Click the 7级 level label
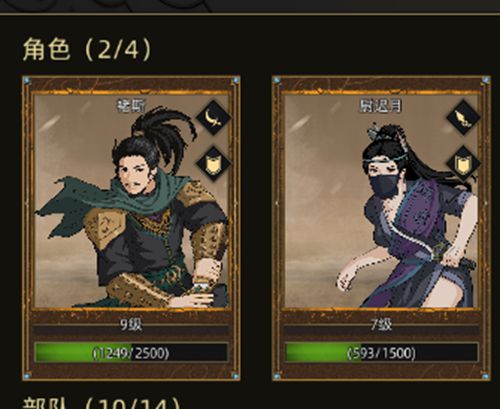 tap(381, 324)
